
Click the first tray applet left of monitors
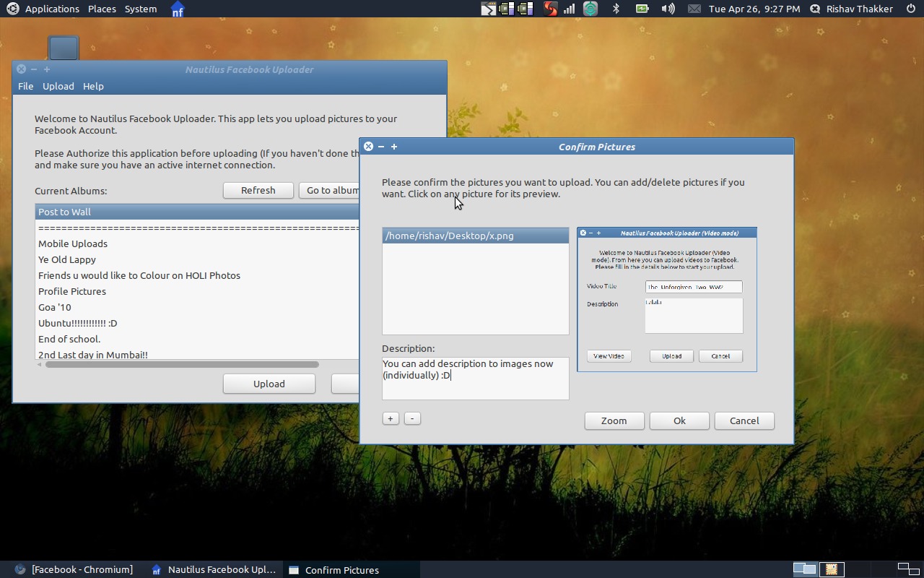coord(489,9)
